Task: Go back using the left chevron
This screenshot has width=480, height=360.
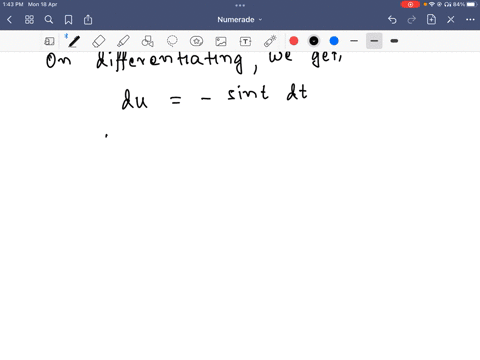Action: (x=9, y=20)
